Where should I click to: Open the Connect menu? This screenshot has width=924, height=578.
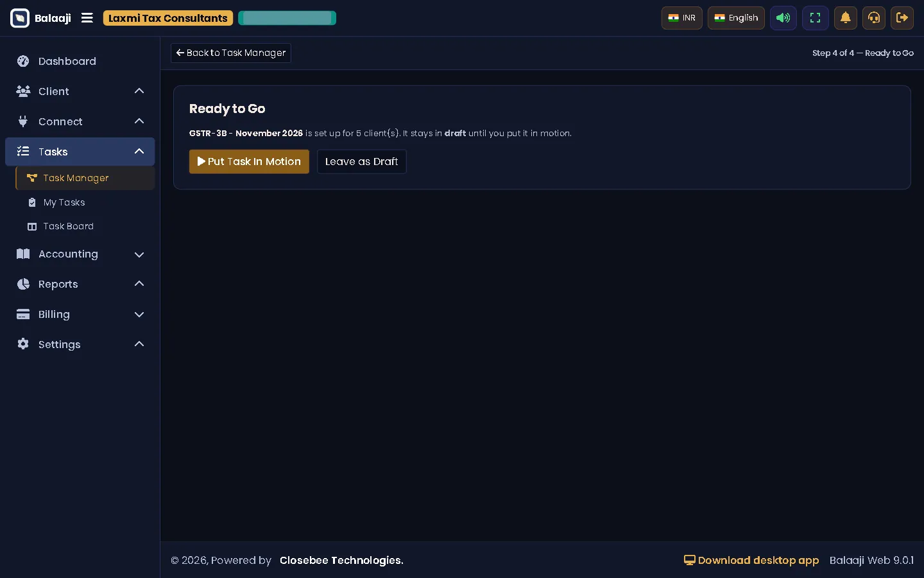click(80, 121)
